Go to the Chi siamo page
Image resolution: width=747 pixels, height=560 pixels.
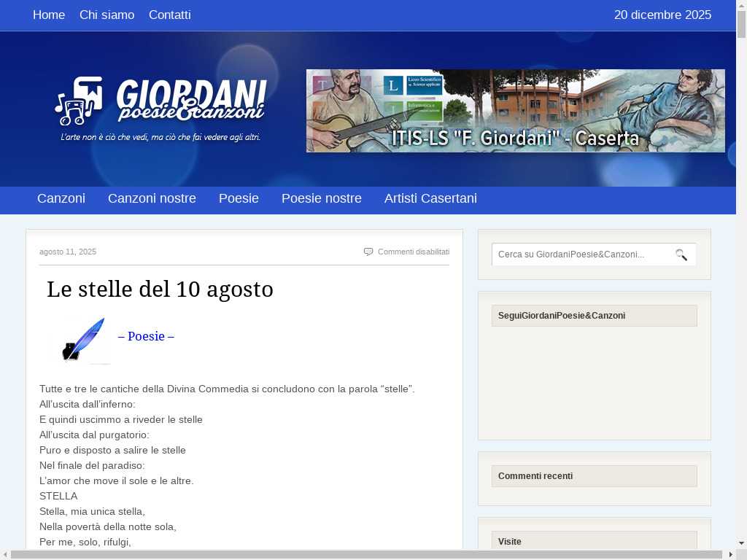click(107, 15)
